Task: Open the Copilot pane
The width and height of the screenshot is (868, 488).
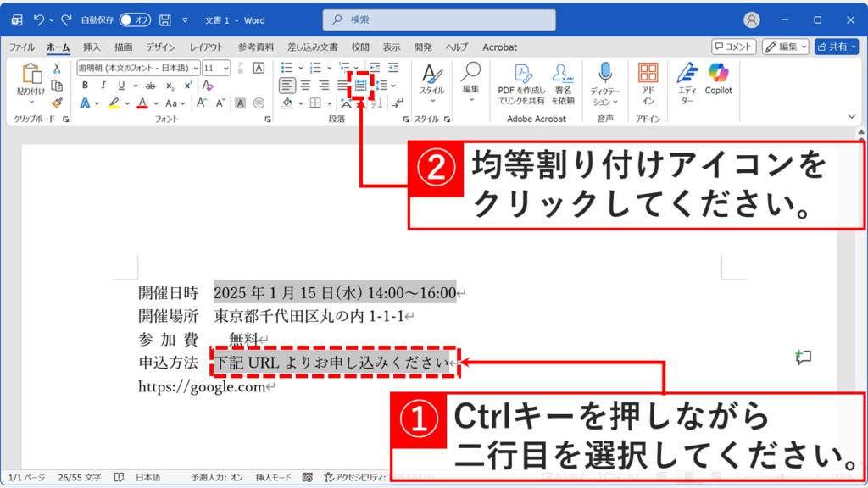Action: point(720,80)
